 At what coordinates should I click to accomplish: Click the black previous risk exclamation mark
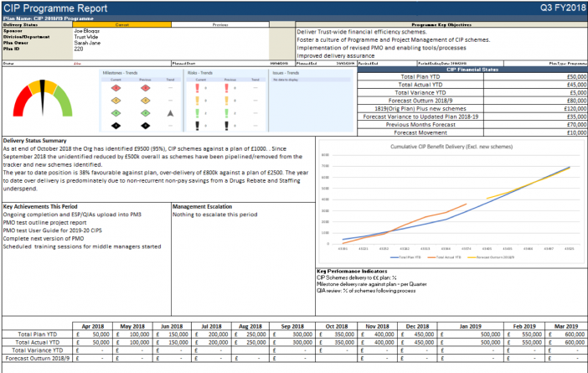pos(226,126)
